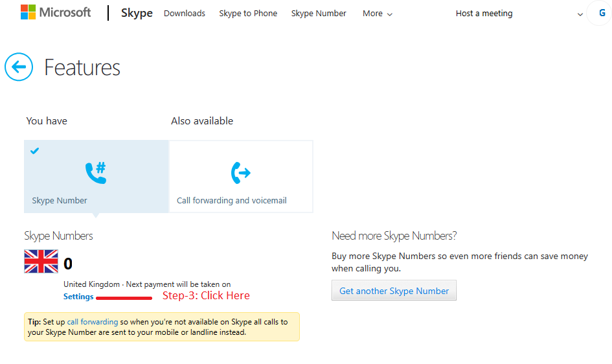
Task: Click the blue back arrow icon
Action: click(x=19, y=67)
